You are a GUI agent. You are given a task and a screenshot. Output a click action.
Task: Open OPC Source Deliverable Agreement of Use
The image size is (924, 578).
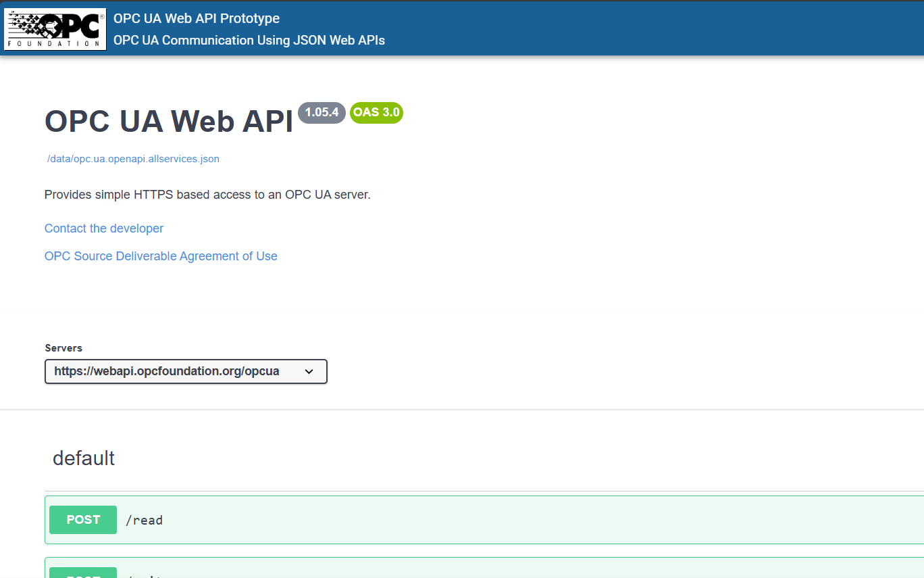point(161,256)
